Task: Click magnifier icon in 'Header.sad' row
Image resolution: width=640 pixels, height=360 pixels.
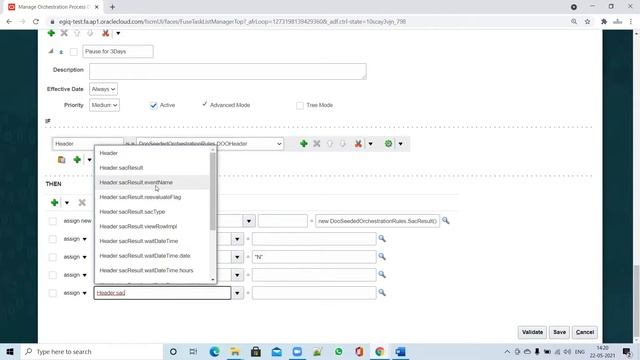Action: (x=382, y=292)
